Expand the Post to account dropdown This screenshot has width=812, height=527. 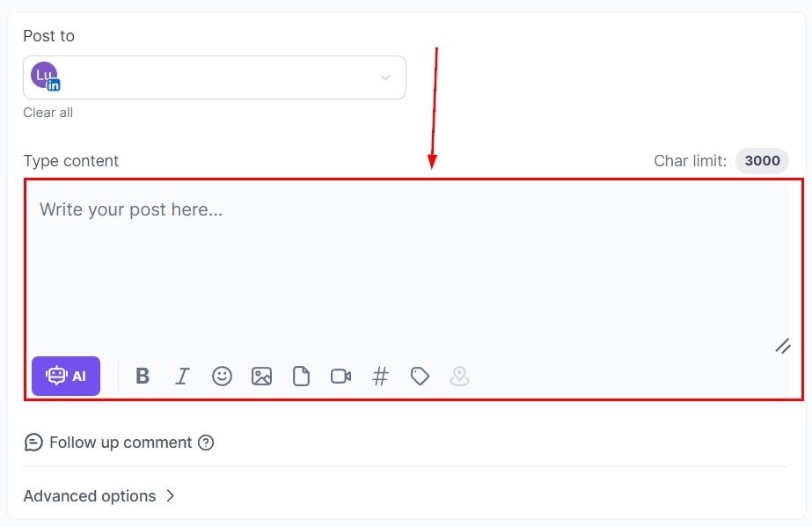384,77
